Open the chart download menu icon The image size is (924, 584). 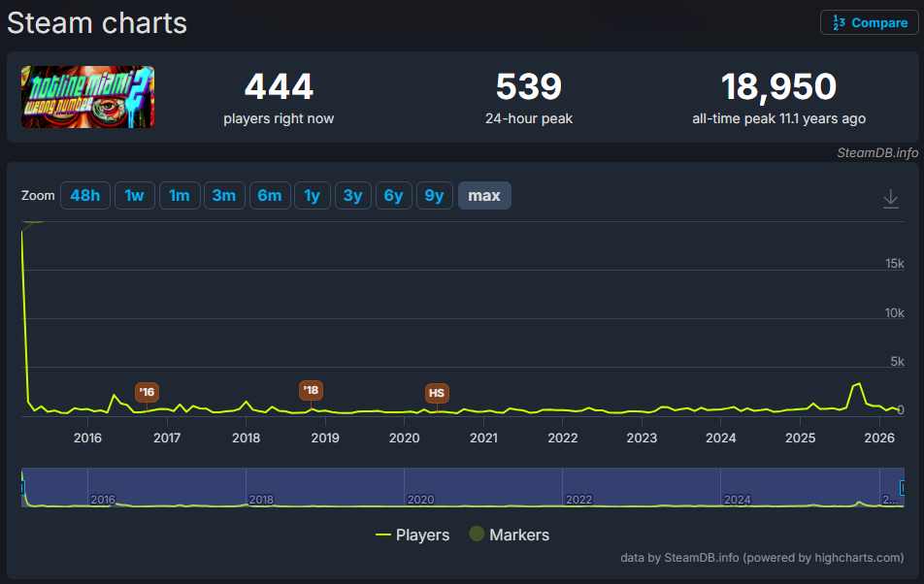(x=890, y=199)
